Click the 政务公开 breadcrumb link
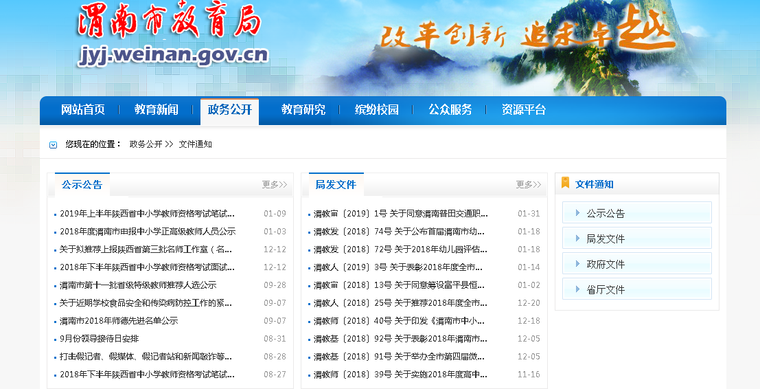This screenshot has height=389, width=760. pyautogui.click(x=146, y=144)
